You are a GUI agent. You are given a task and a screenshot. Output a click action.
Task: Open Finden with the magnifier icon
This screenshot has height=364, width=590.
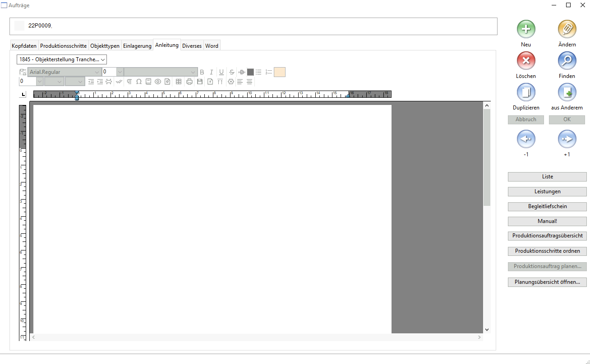(567, 61)
